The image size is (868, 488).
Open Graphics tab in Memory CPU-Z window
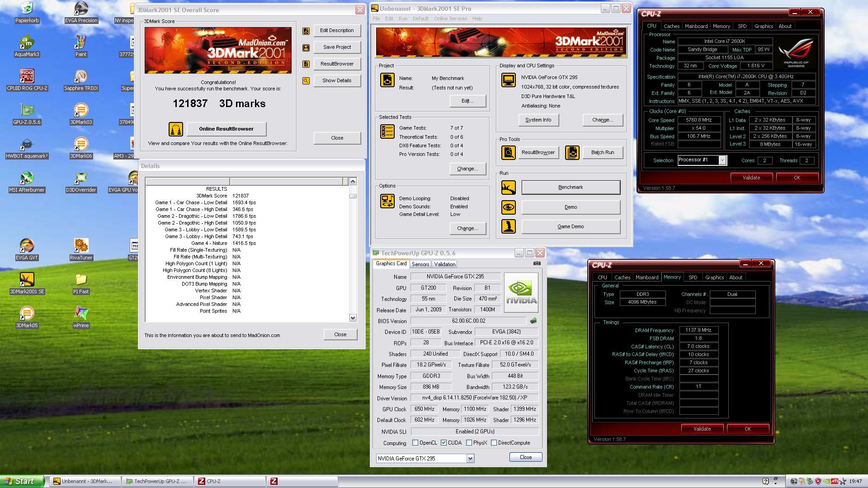714,277
